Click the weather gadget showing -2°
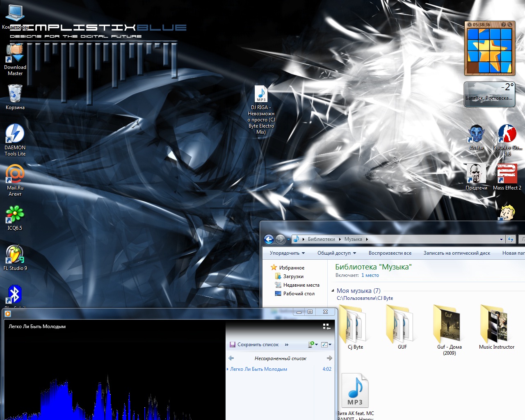 pos(489,94)
